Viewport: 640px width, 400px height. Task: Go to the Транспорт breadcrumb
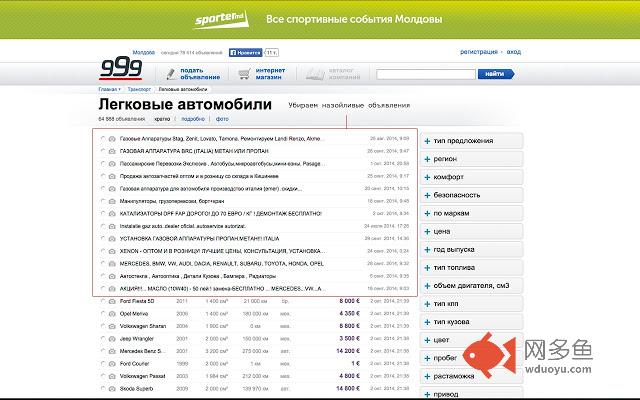[x=139, y=89]
